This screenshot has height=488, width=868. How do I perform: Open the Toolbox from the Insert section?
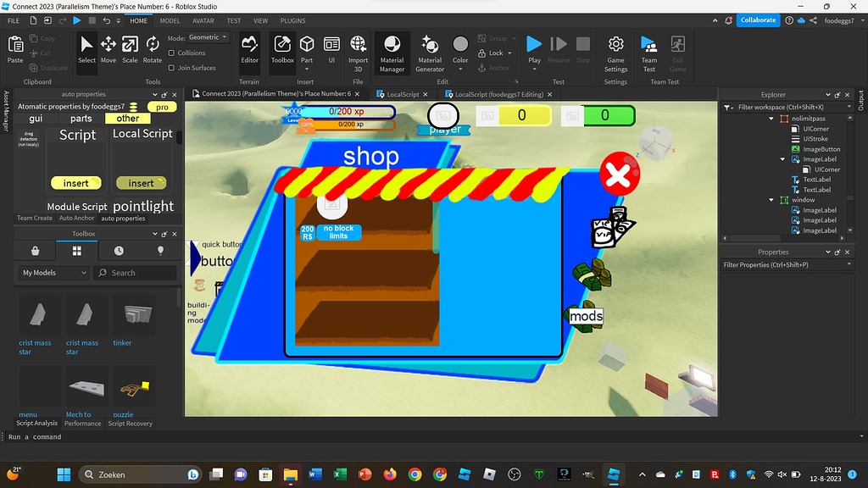(x=282, y=51)
